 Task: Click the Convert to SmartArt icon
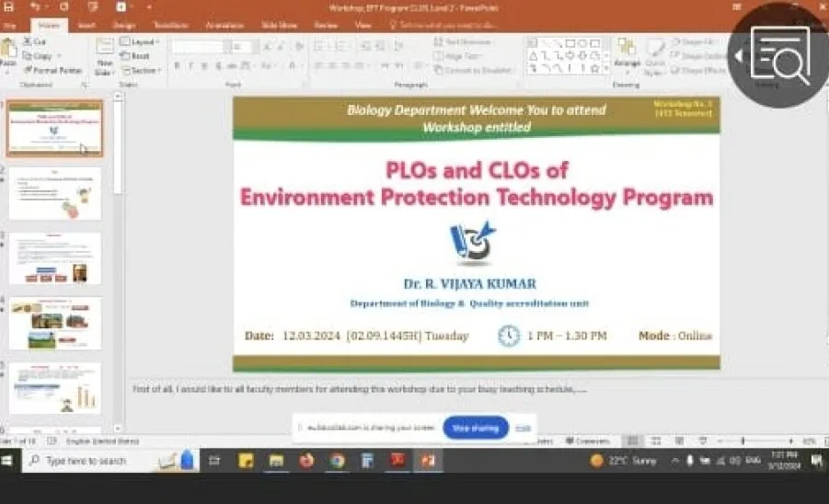point(438,70)
